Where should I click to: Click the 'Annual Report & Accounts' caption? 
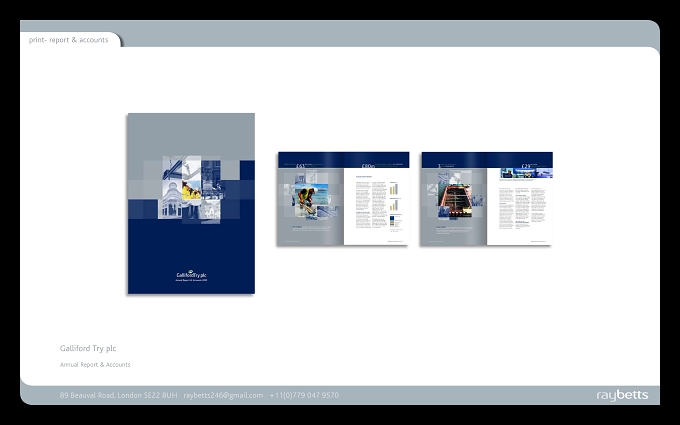(x=95, y=365)
